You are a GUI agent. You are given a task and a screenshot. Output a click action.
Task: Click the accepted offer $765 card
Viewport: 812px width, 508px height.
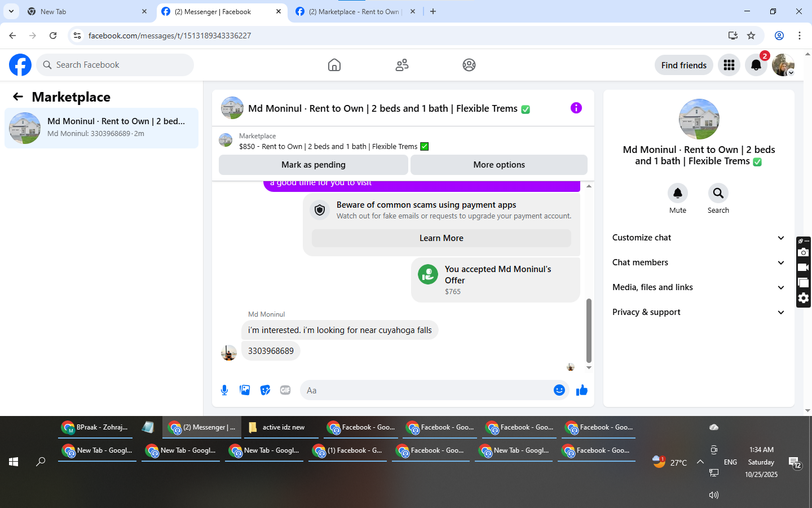pos(496,280)
